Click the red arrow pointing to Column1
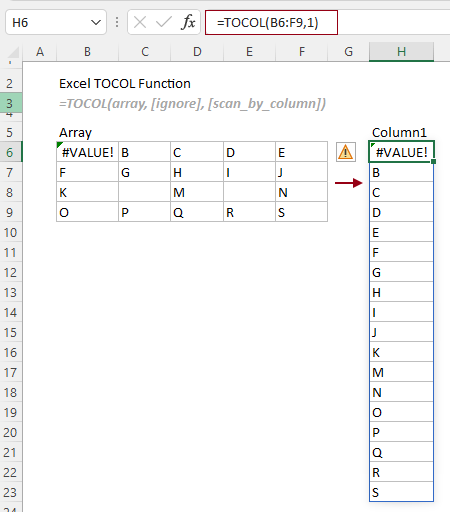 point(349,183)
